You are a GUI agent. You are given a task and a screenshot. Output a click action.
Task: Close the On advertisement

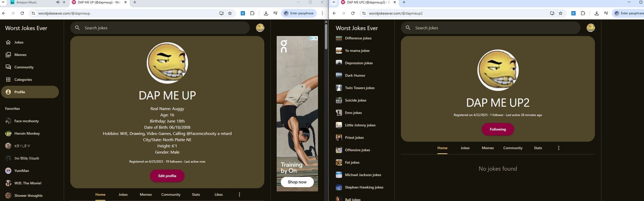click(x=316, y=38)
